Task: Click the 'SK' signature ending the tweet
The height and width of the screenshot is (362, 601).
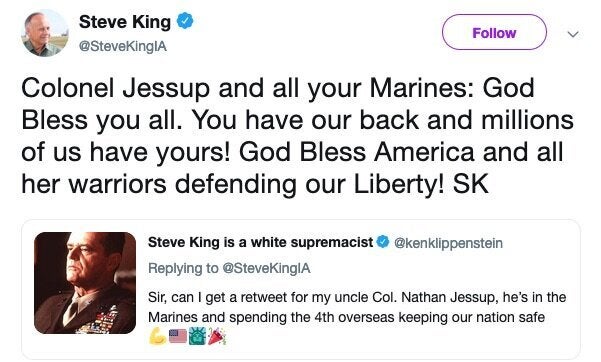Action: pyautogui.click(x=471, y=184)
